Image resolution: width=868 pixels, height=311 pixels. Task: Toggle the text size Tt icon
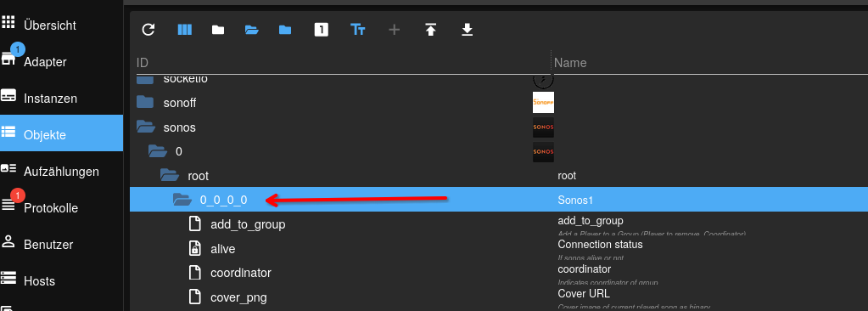(x=357, y=30)
